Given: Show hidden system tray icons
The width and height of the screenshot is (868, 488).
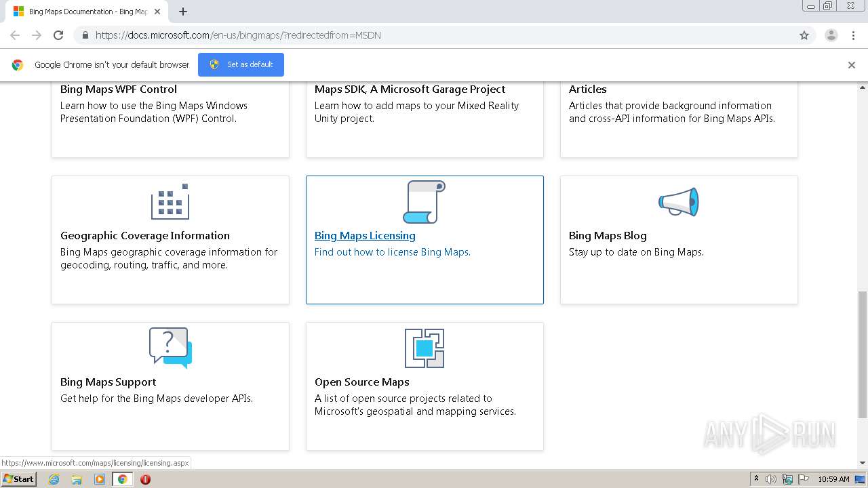Looking at the screenshot, I should (x=756, y=479).
